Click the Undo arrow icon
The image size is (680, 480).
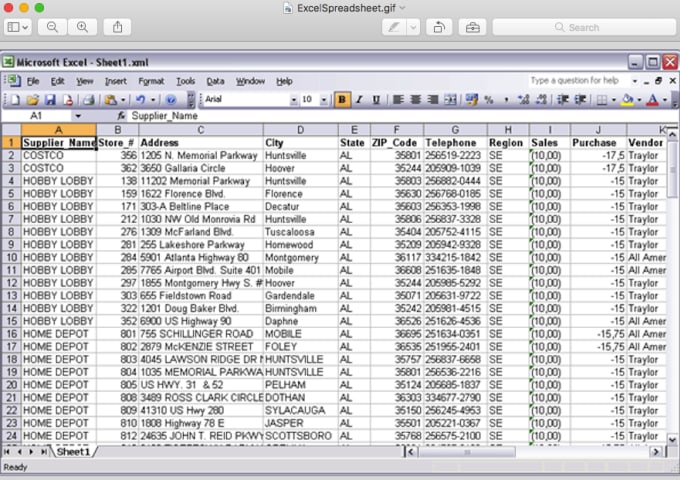[141, 100]
